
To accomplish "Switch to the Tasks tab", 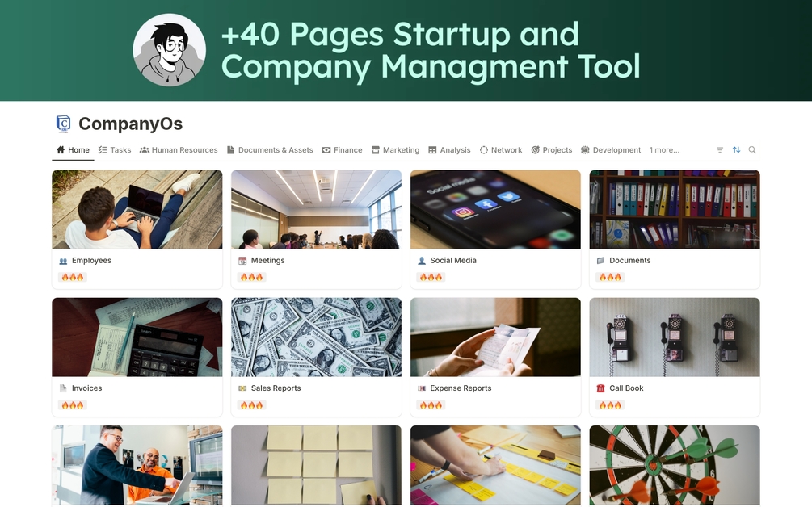I will (x=115, y=150).
